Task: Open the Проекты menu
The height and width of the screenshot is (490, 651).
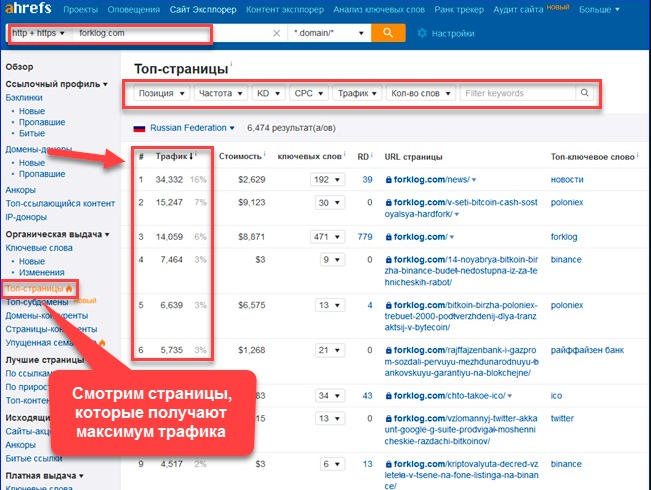Action: coord(81,10)
